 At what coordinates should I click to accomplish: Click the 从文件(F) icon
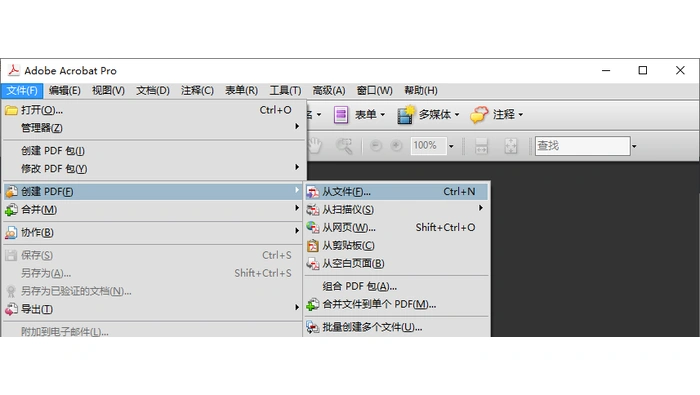(312, 192)
